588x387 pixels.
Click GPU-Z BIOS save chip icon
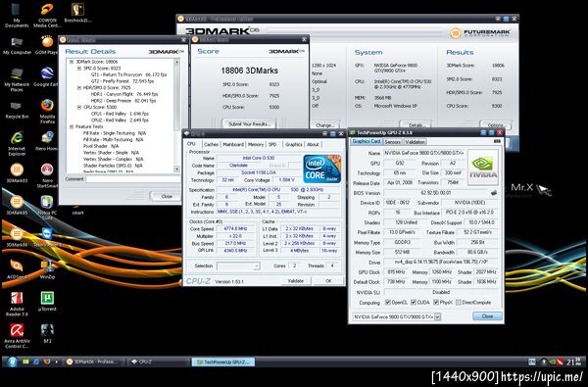pyautogui.click(x=494, y=193)
